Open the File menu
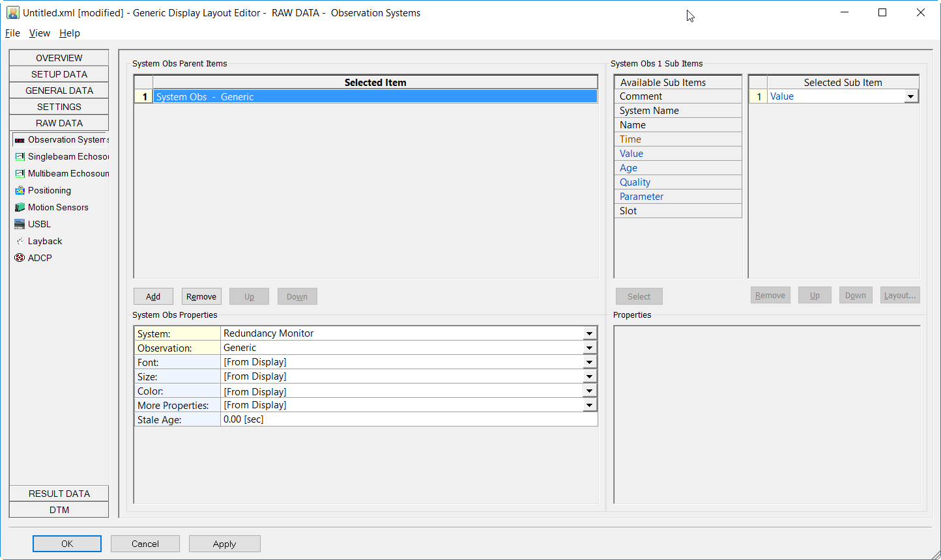This screenshot has height=560, width=941. pos(12,33)
